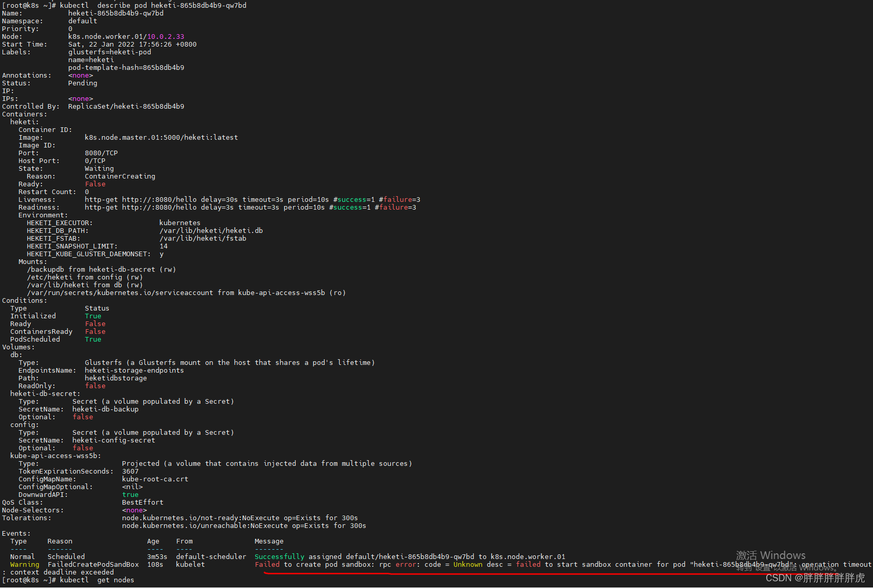The image size is (873, 588).
Task: Select path '/var/lib/heketi/heketi.db'
Action: click(211, 231)
